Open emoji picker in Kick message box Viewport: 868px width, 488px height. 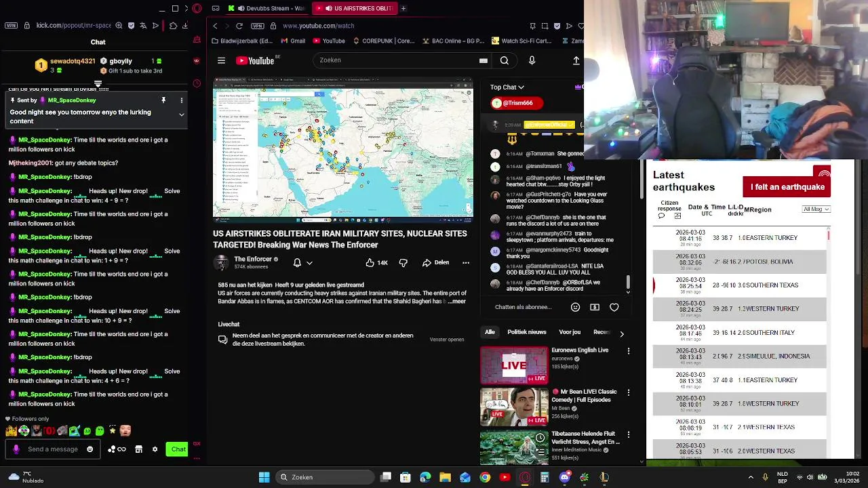click(x=90, y=449)
